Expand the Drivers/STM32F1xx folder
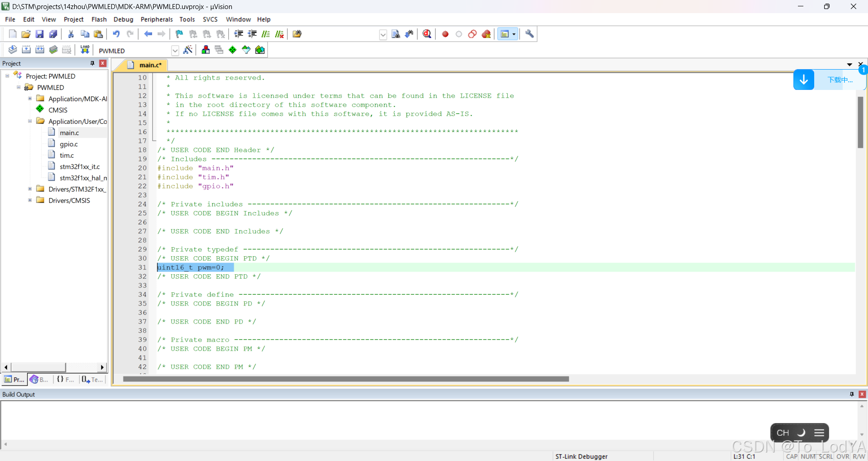Image resolution: width=868 pixels, height=461 pixels. (x=30, y=189)
